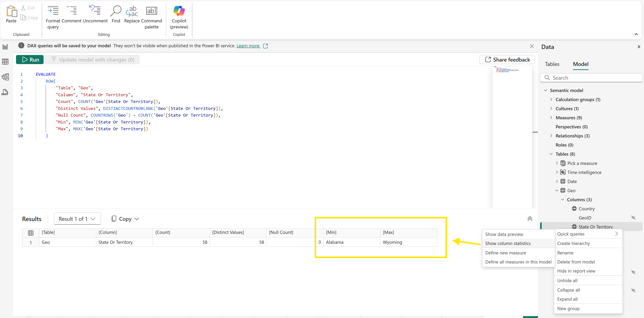Launch Copilot preview
The image size is (644, 318).
coord(179,11)
